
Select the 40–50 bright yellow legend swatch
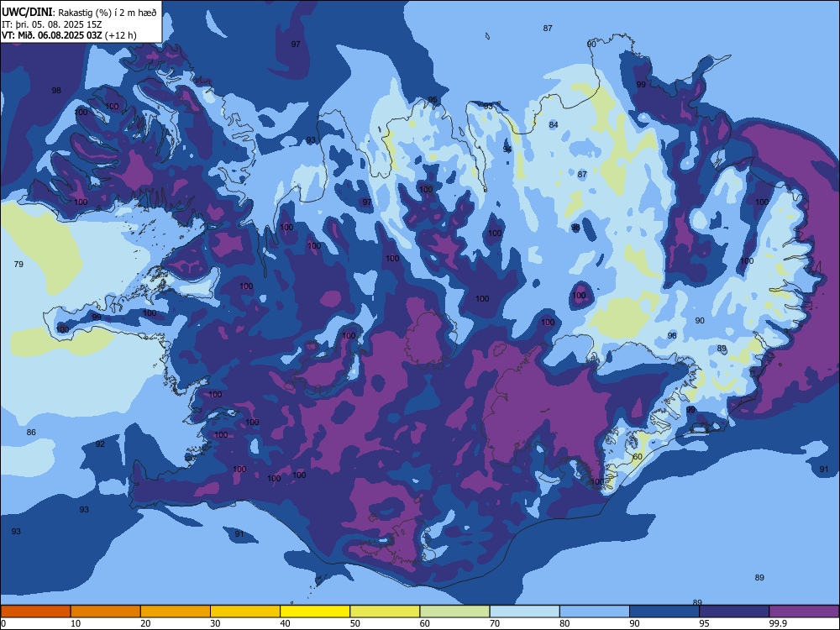click(x=315, y=612)
